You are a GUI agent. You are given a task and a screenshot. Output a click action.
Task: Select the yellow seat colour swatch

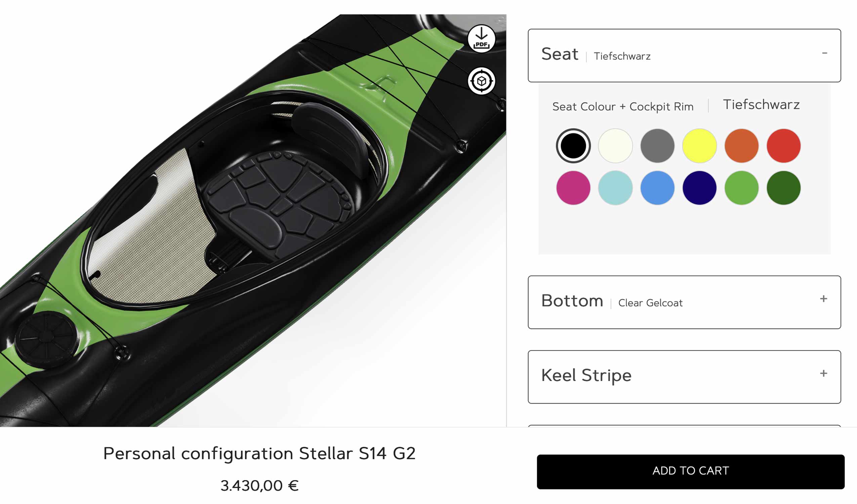tap(699, 145)
